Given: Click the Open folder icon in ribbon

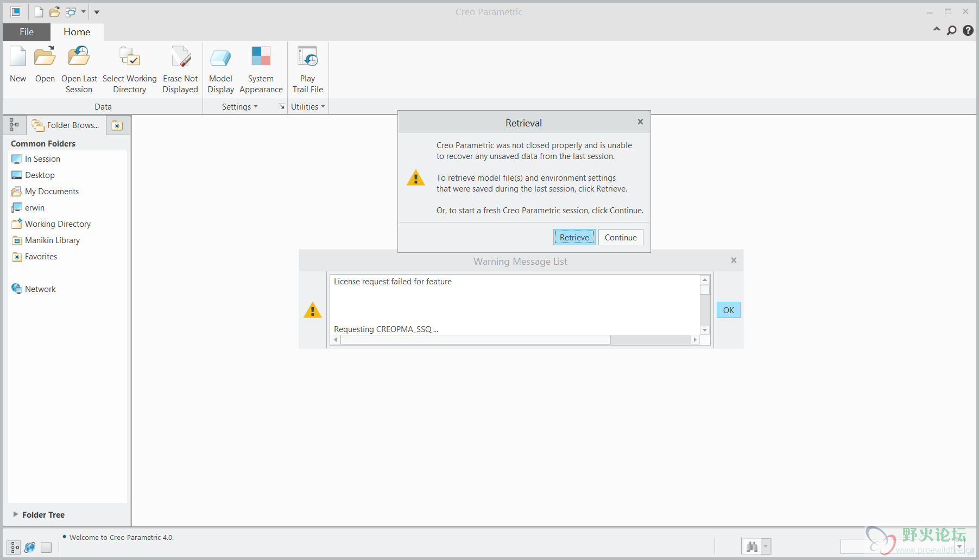Looking at the screenshot, I should tap(45, 57).
